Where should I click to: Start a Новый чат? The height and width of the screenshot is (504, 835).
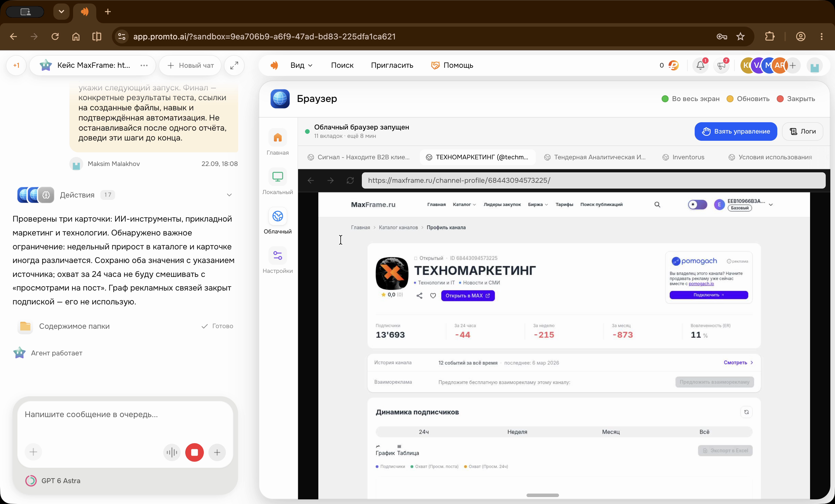click(x=190, y=65)
